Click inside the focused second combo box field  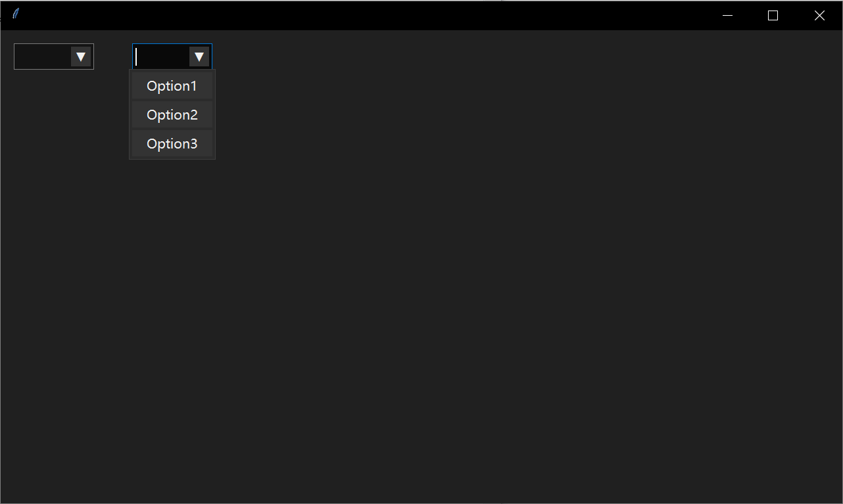coord(162,57)
